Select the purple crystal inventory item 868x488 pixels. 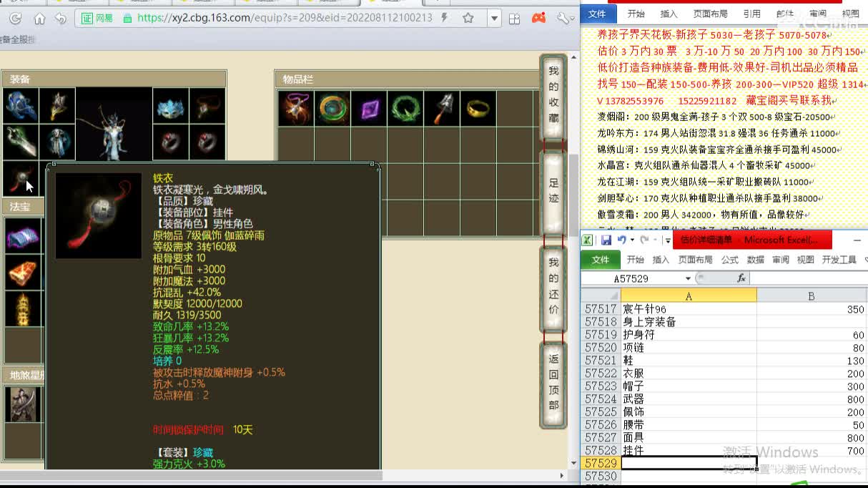369,108
